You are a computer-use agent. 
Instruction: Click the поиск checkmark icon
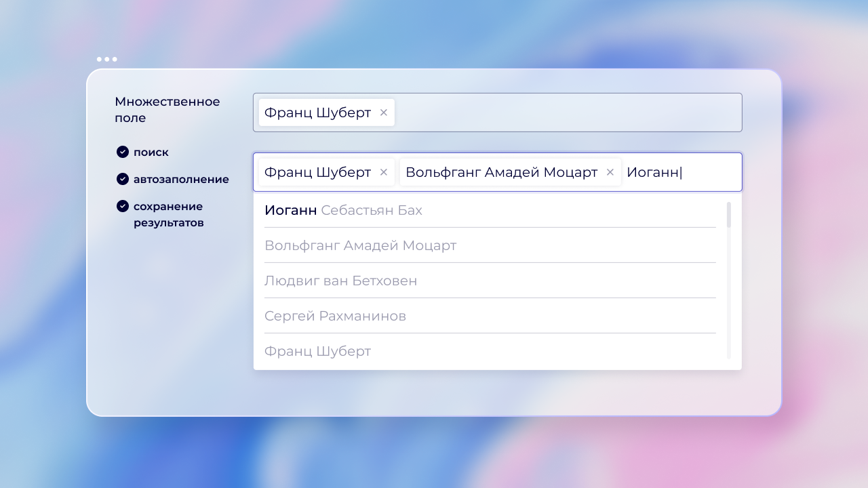(123, 152)
